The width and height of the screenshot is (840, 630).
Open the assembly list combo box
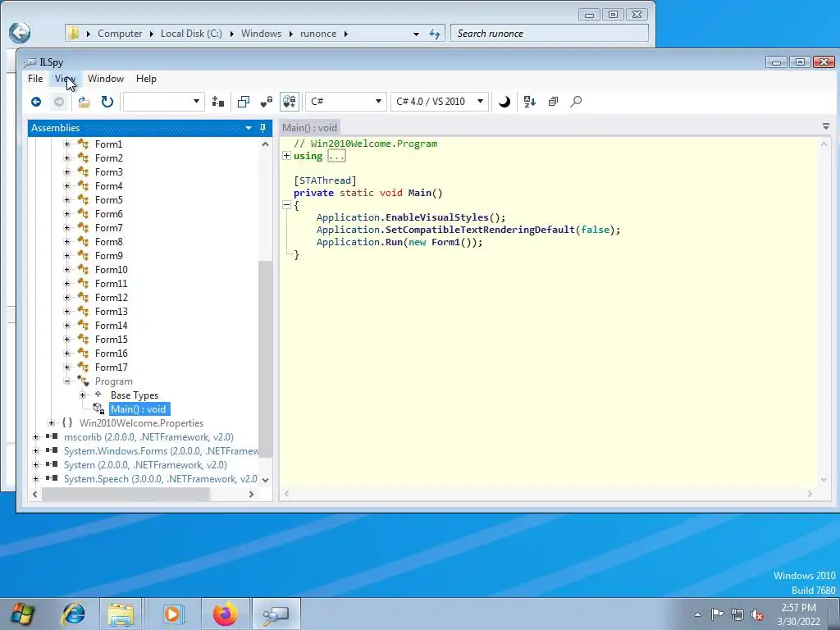pos(164,101)
